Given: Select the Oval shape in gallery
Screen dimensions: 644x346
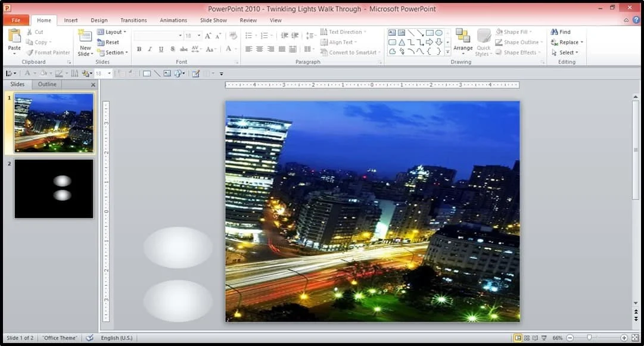Looking at the screenshot, I should tap(438, 32).
